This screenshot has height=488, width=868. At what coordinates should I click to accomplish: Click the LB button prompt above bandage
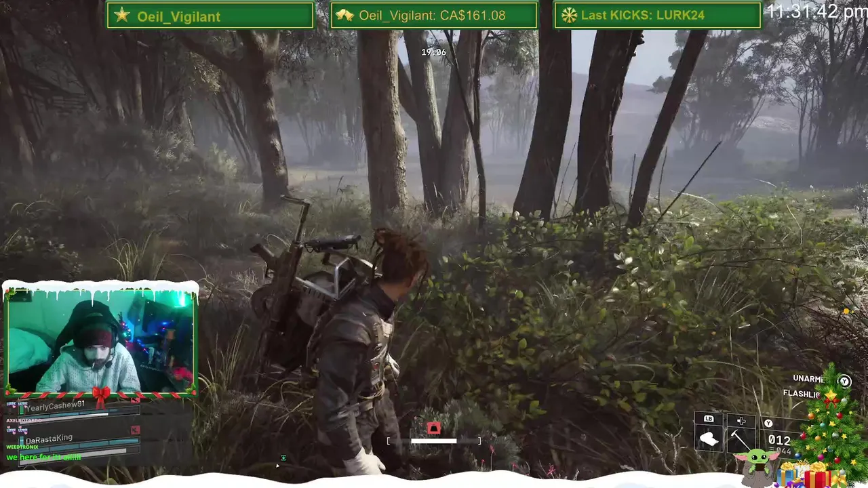[x=709, y=419]
